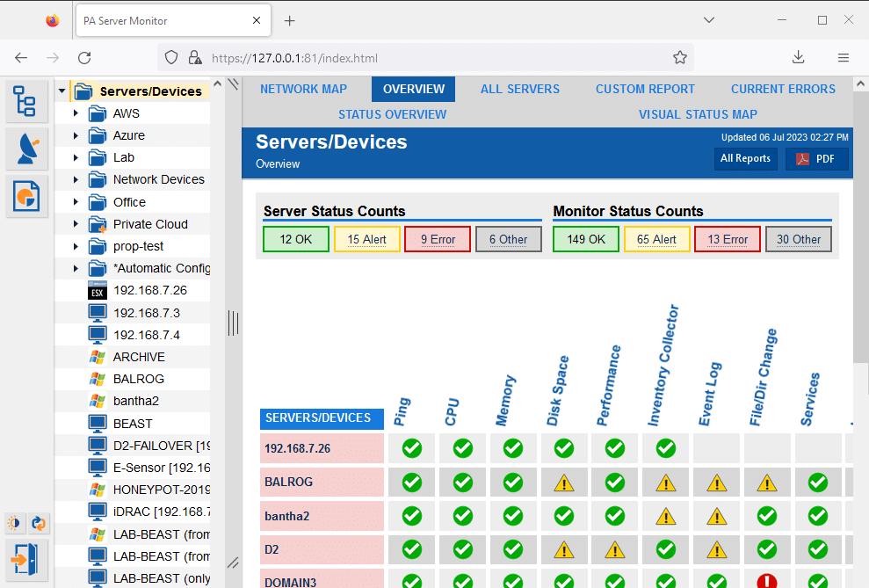Bookmark this page with the star icon
The image size is (869, 588).
click(680, 58)
